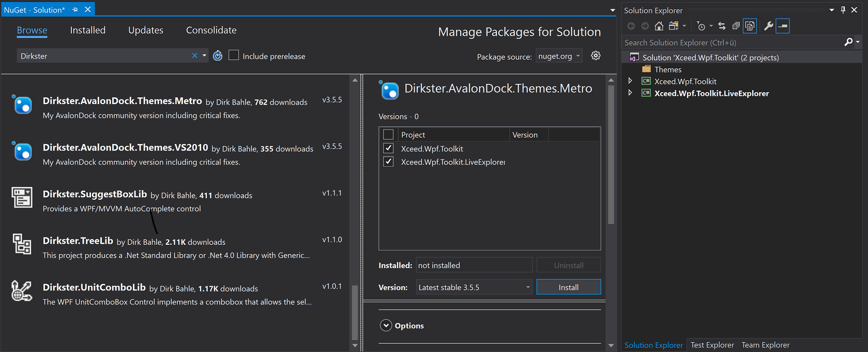
Task: Open the Solution Explorer window position dropdown
Action: 832,10
